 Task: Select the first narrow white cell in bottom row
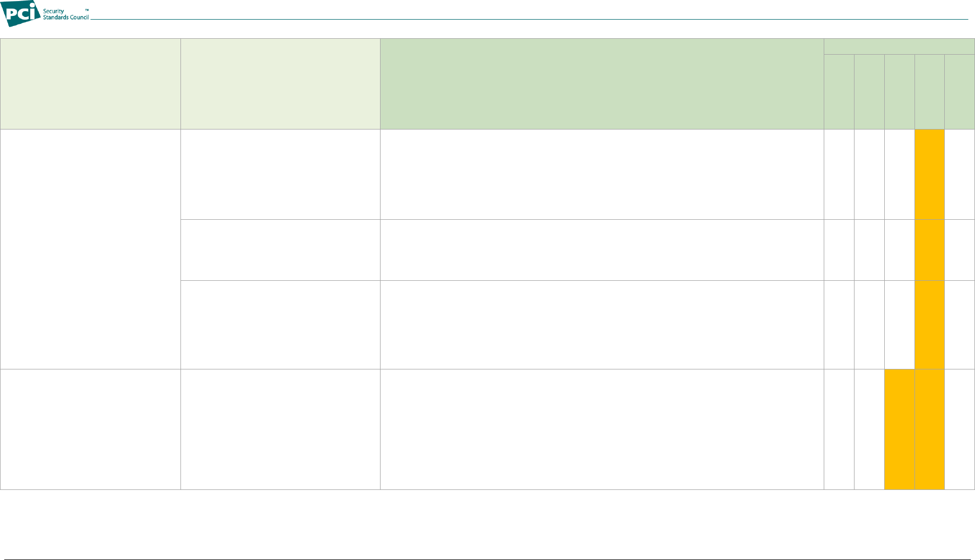tap(839, 429)
